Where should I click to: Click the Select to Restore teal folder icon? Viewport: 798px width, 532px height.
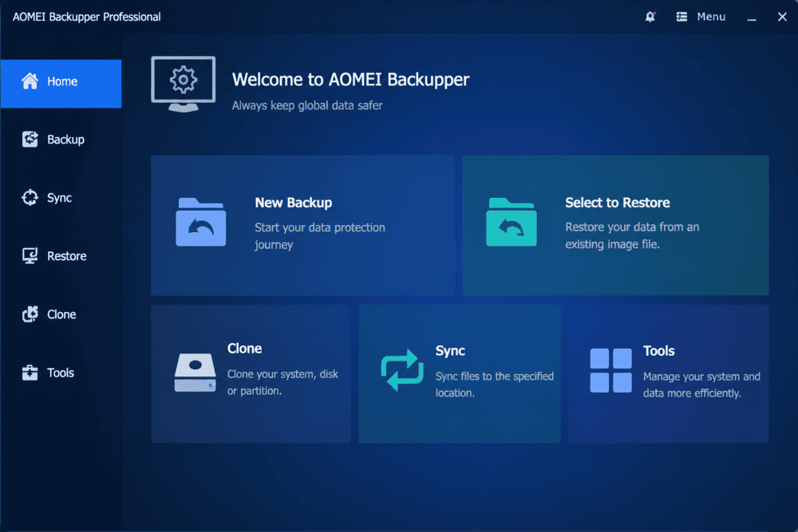coord(511,222)
